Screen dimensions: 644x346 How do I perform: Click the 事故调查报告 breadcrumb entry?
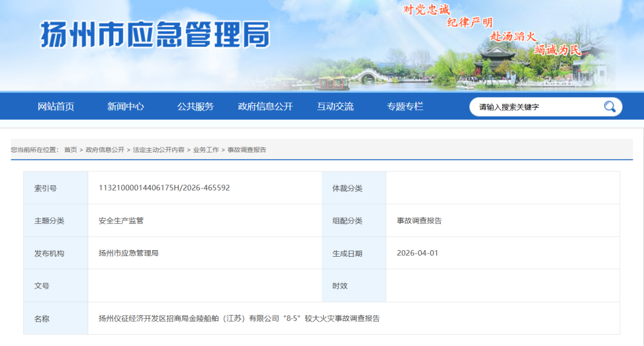click(x=246, y=149)
